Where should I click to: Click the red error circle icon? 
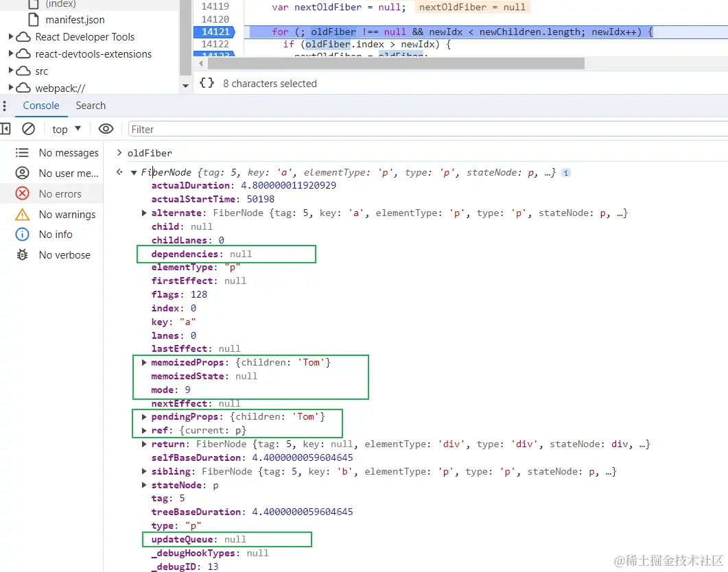(22, 193)
